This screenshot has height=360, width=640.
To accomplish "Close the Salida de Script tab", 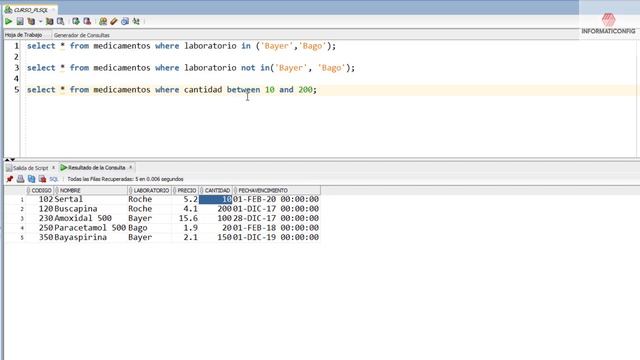I will tap(53, 168).
